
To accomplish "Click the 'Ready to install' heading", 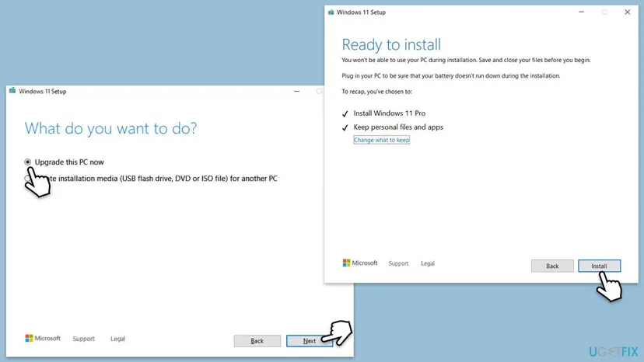I will (x=391, y=44).
